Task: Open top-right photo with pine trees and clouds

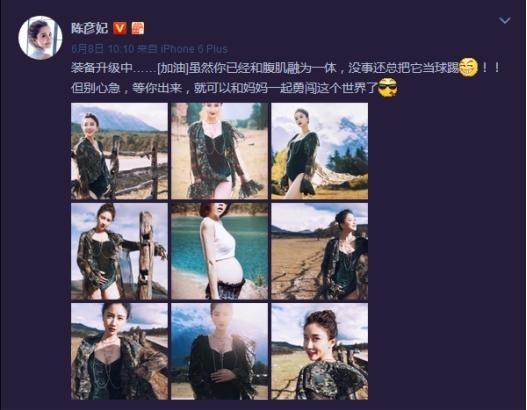Action: pyautogui.click(x=320, y=151)
